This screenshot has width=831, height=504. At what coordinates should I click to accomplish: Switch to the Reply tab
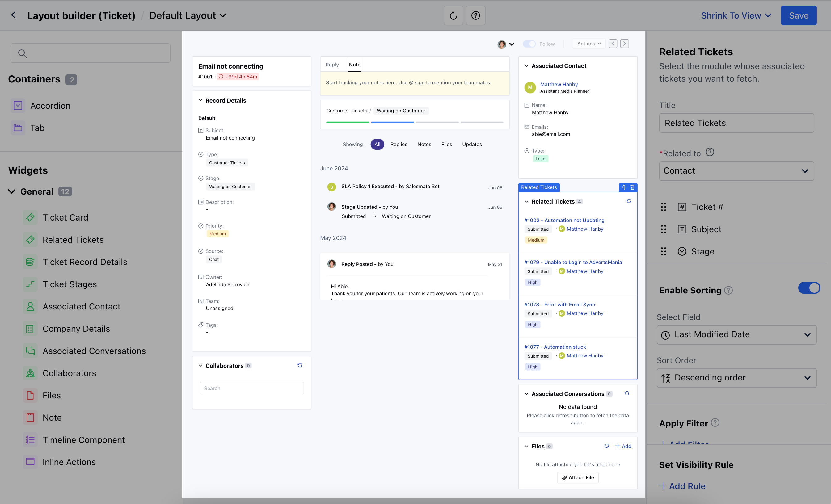332,65
